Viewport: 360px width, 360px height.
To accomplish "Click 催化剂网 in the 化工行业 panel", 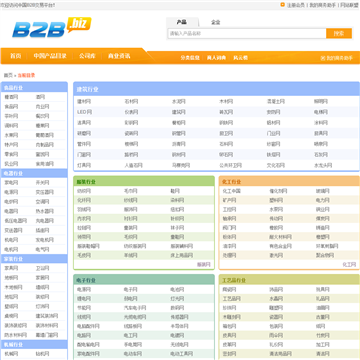I will pos(278,191).
